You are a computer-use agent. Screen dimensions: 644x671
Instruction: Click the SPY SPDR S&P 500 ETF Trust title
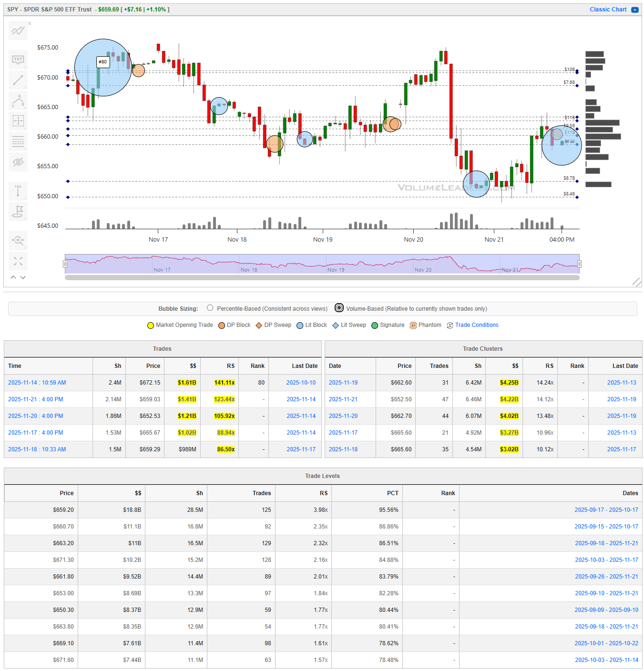(50, 10)
